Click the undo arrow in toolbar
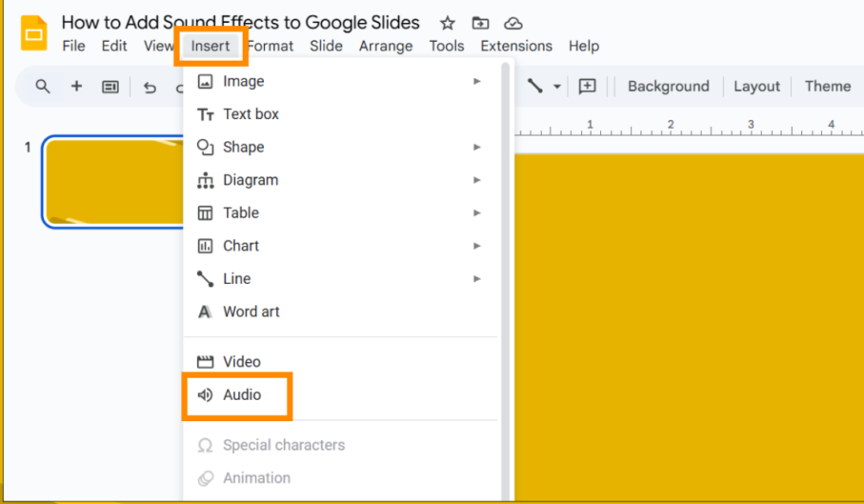This screenshot has width=864, height=504. [150, 87]
